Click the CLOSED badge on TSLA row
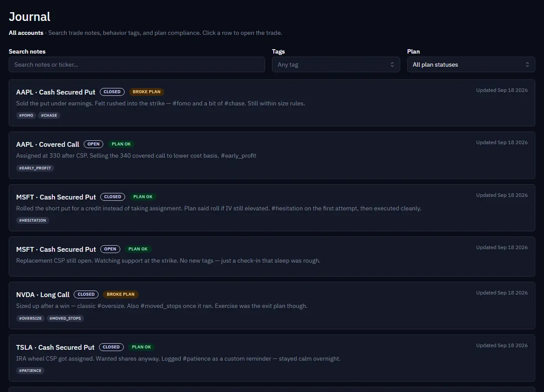Image resolution: width=544 pixels, height=392 pixels. [111, 347]
